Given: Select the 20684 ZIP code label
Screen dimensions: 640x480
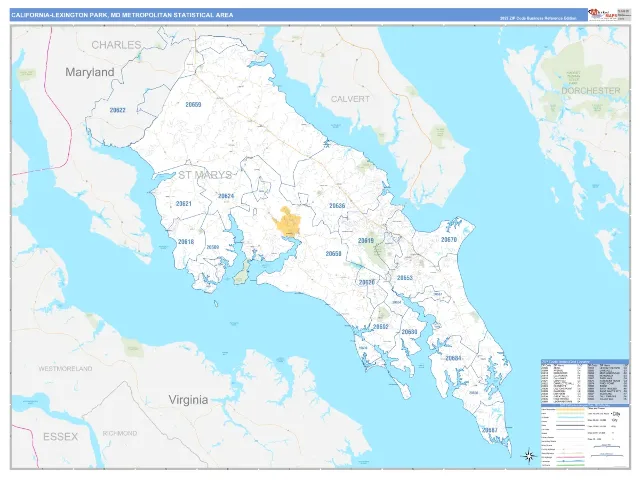Looking at the screenshot, I should (x=453, y=358).
